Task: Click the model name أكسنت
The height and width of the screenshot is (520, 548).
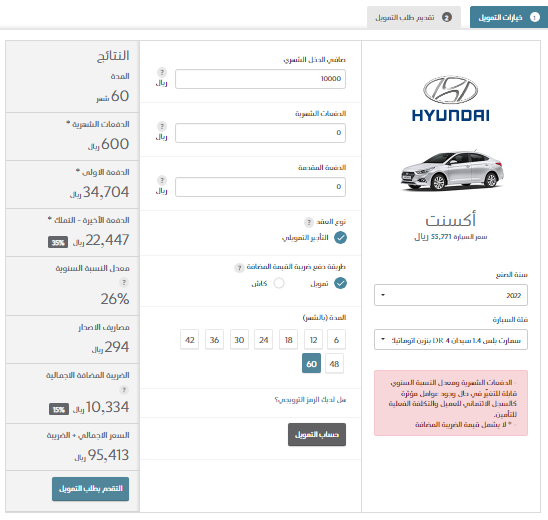Action: [x=450, y=220]
